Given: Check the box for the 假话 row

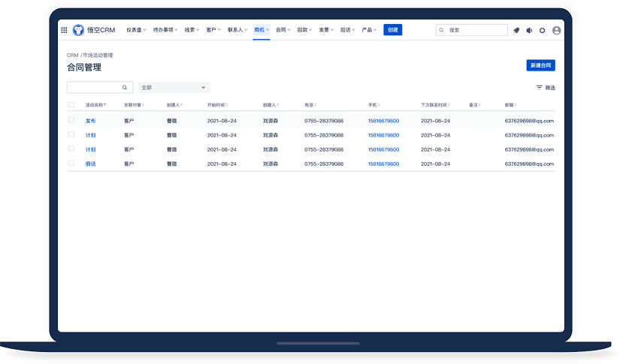Looking at the screenshot, I should coord(71,163).
